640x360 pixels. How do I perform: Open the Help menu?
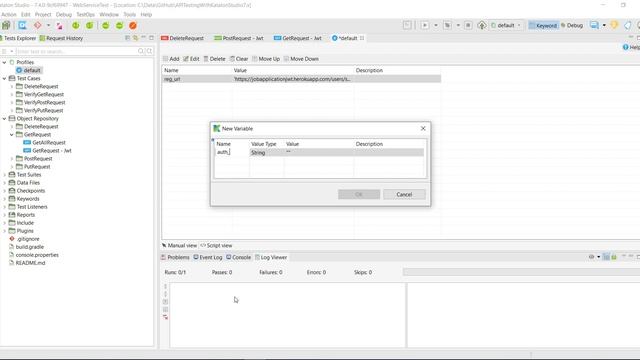(x=146, y=14)
